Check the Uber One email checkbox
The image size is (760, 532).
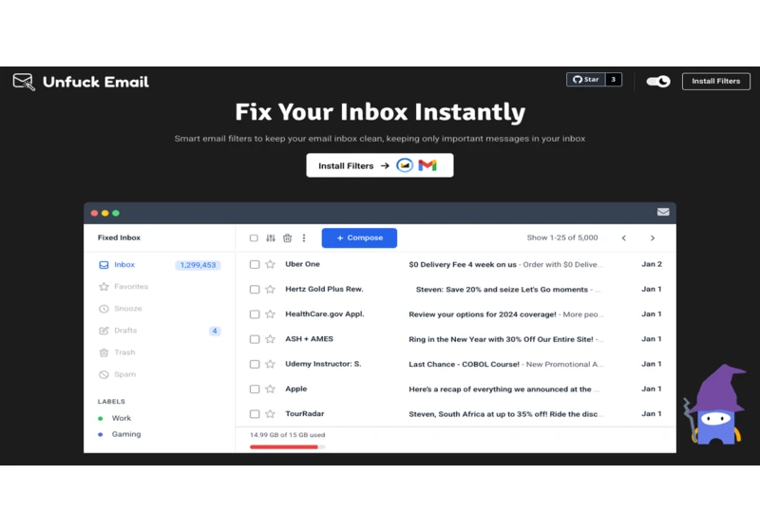pyautogui.click(x=255, y=264)
